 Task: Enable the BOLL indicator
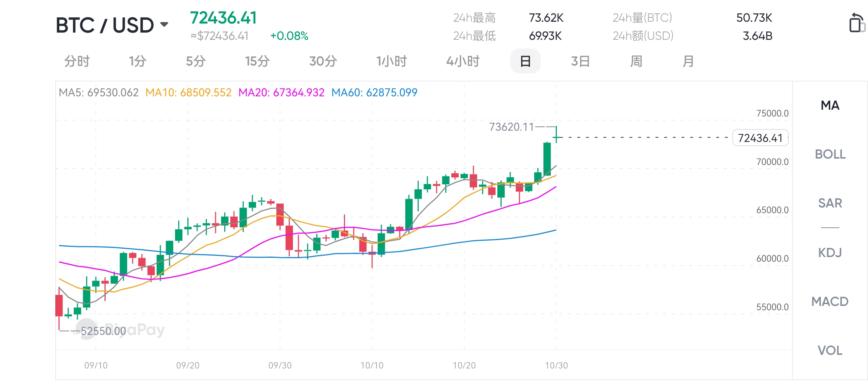pos(830,154)
